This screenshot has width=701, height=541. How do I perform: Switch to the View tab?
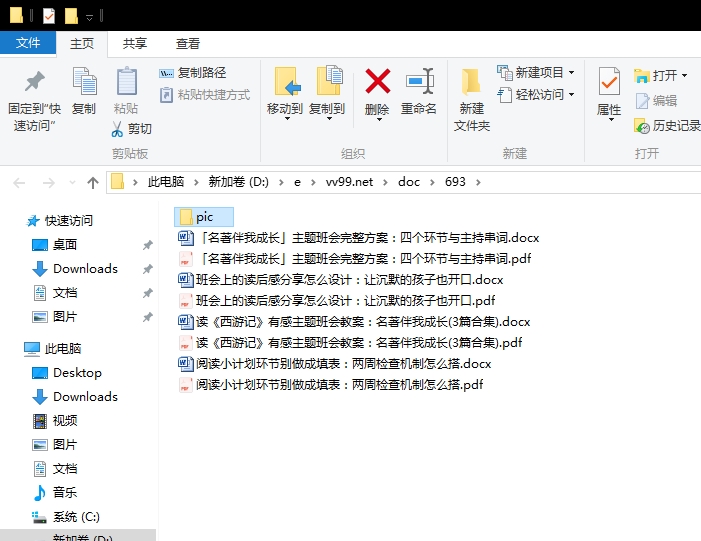(x=187, y=43)
